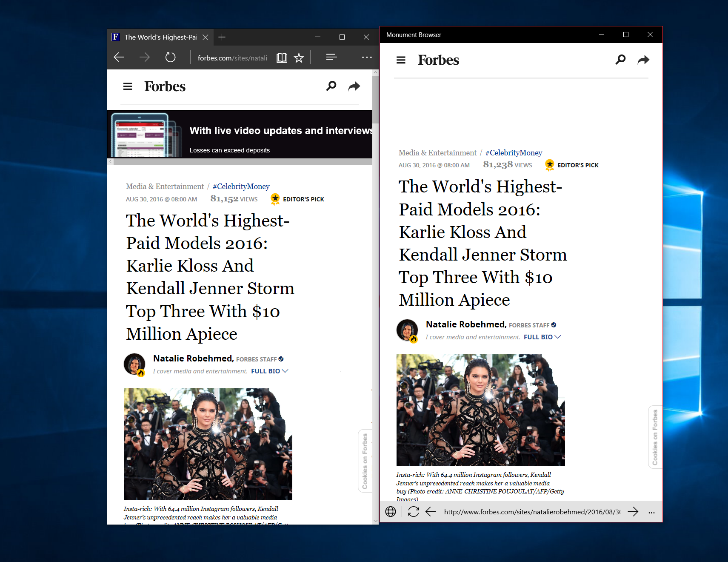Click the ad scroll left arrow

pos(111,161)
